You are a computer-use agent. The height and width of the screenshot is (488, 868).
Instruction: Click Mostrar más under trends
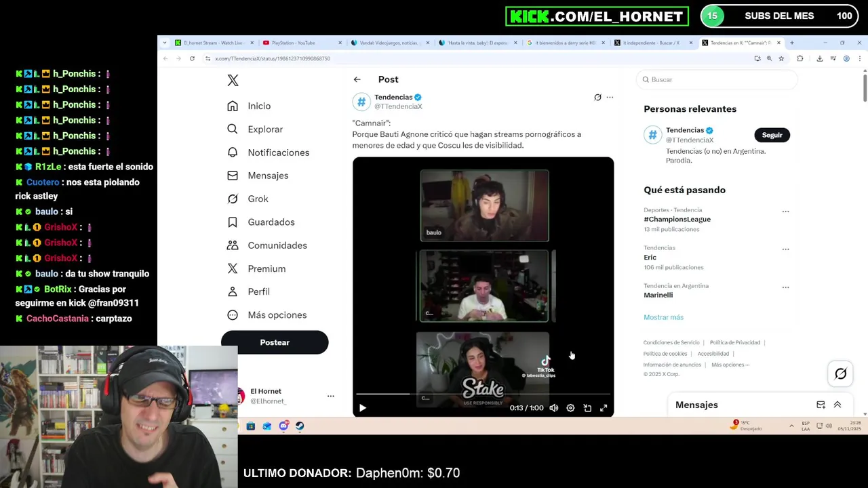pos(663,317)
